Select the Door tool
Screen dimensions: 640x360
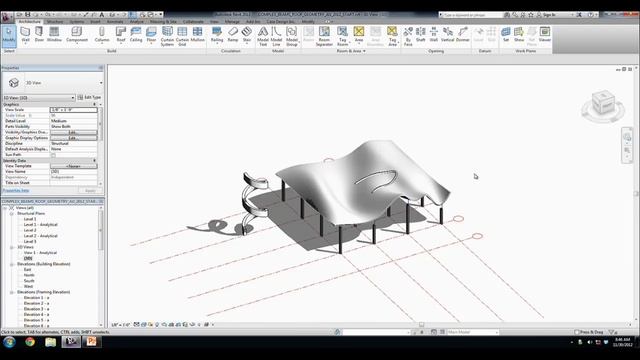tap(39, 34)
